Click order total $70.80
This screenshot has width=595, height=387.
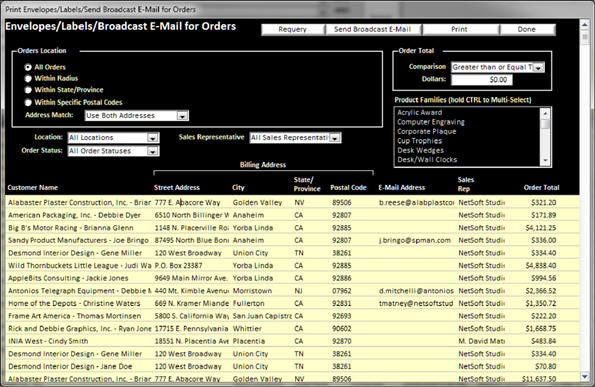546,367
